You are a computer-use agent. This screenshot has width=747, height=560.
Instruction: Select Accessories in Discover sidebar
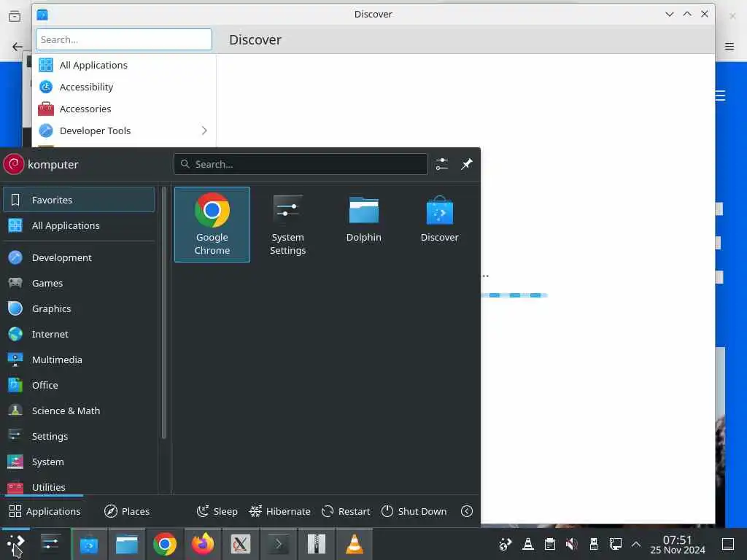coord(124,109)
